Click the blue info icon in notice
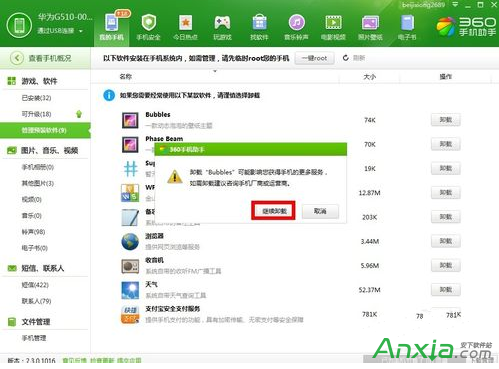Screen dimensions: 499x369 [109, 95]
